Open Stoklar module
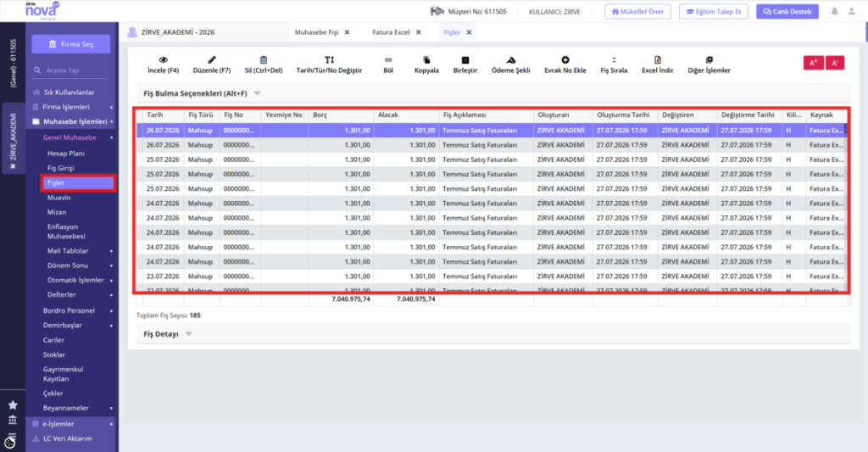 (54, 354)
